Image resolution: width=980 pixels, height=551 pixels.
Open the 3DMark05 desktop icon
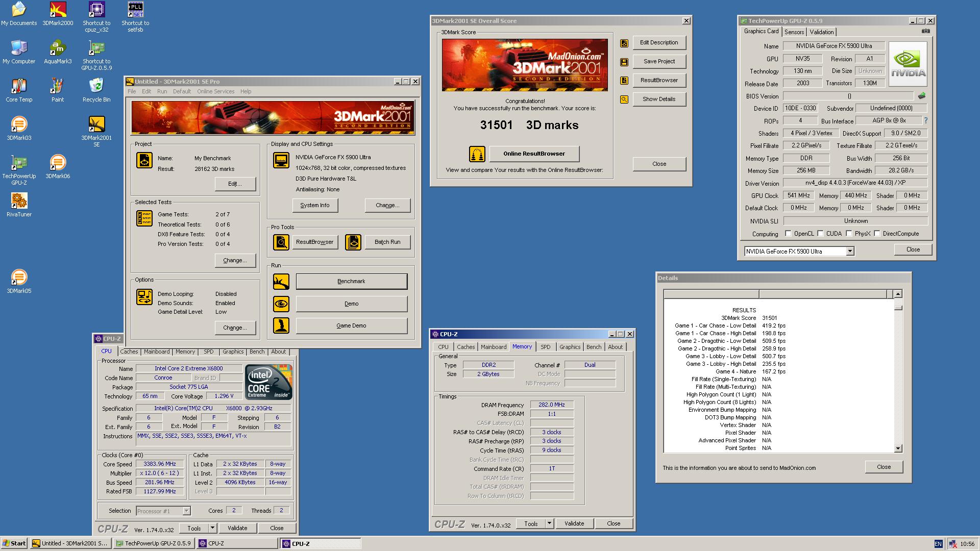click(x=19, y=282)
